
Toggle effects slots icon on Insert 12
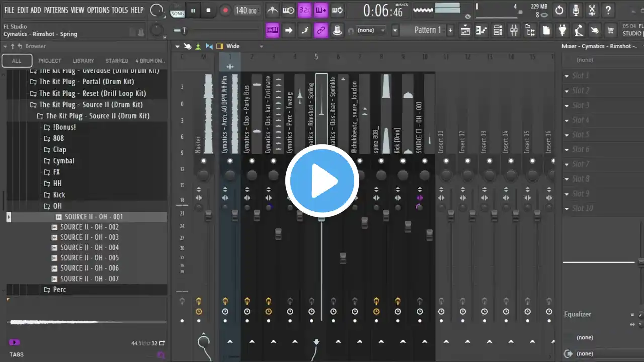pos(463,301)
